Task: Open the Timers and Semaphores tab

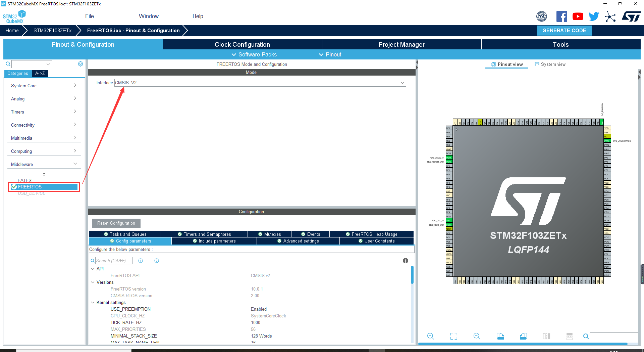Action: click(x=204, y=234)
